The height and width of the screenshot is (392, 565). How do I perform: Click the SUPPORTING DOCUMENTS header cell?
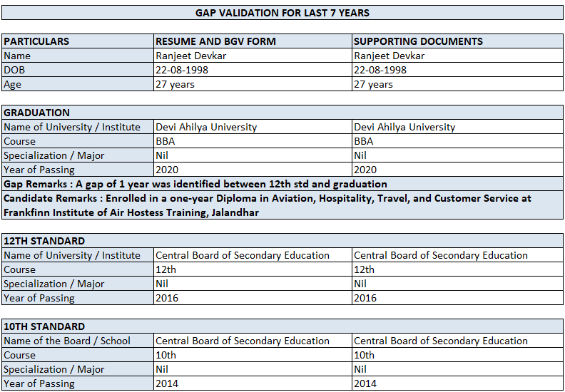(457, 41)
